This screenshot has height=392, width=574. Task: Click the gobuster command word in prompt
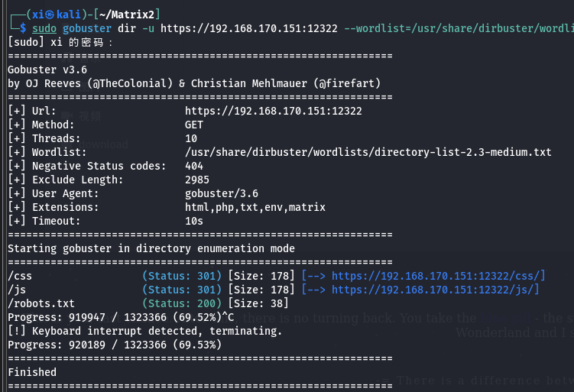[87, 28]
